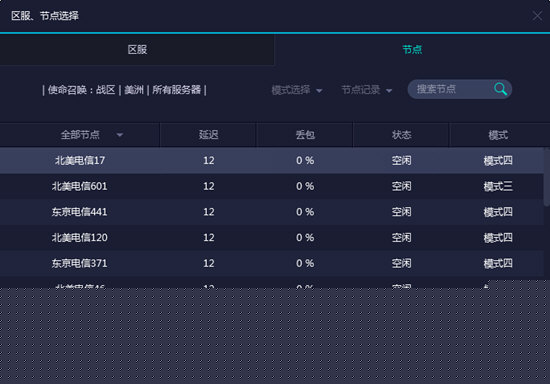Select the 节点 tab
The image size is (550, 384).
tap(412, 49)
